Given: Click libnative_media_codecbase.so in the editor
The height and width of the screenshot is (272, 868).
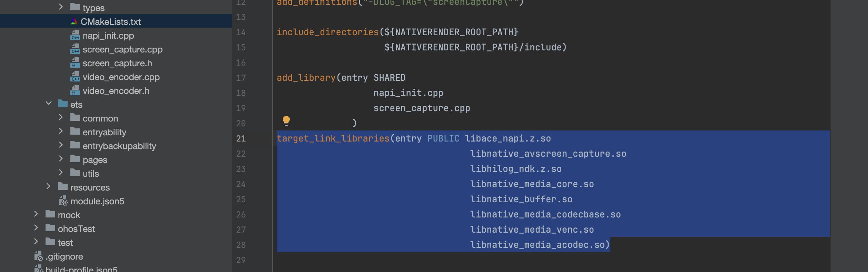Looking at the screenshot, I should [545, 214].
